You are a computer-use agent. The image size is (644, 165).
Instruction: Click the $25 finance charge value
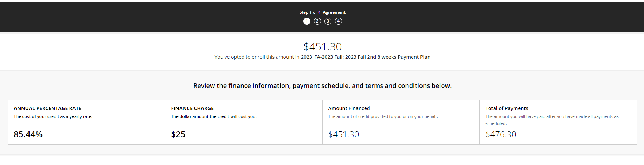click(x=178, y=134)
